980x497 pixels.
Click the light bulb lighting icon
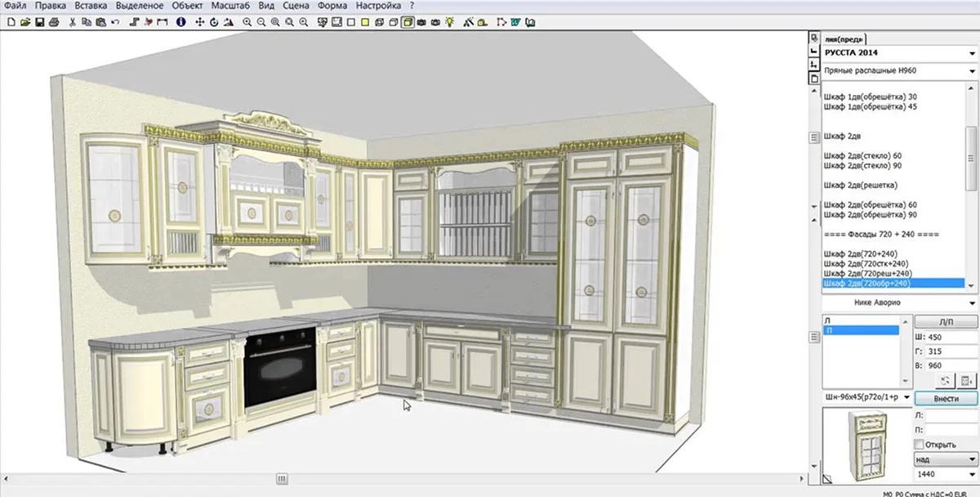tap(449, 22)
